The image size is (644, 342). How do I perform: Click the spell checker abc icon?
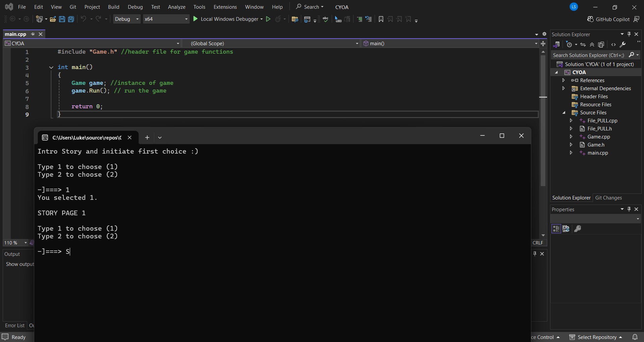click(326, 19)
